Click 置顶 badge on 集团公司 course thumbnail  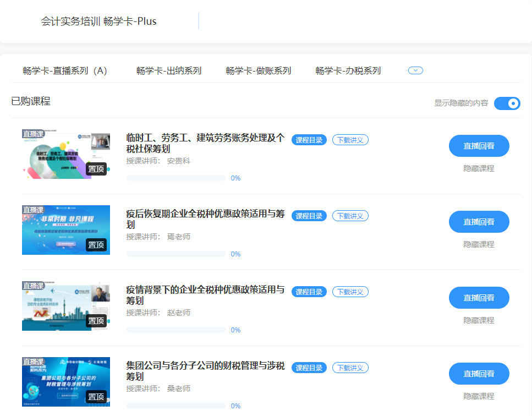pyautogui.click(x=96, y=397)
